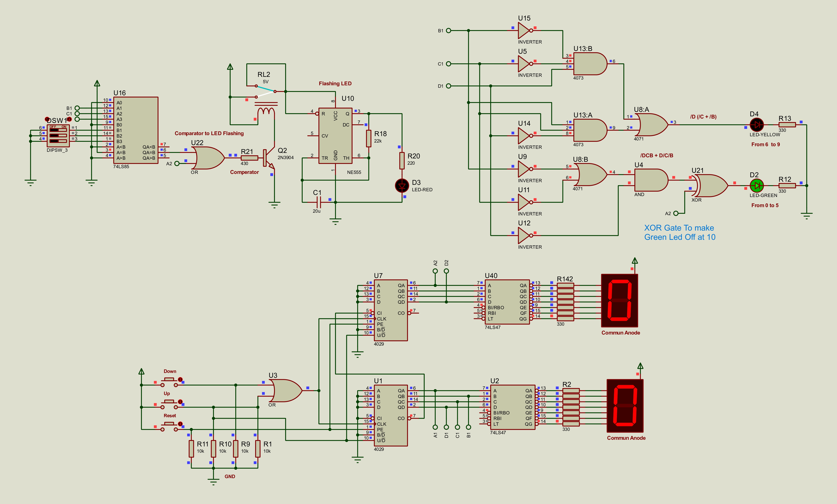Image resolution: width=837 pixels, height=504 pixels.
Task: Select the R13 330 resistor
Action: tap(787, 125)
